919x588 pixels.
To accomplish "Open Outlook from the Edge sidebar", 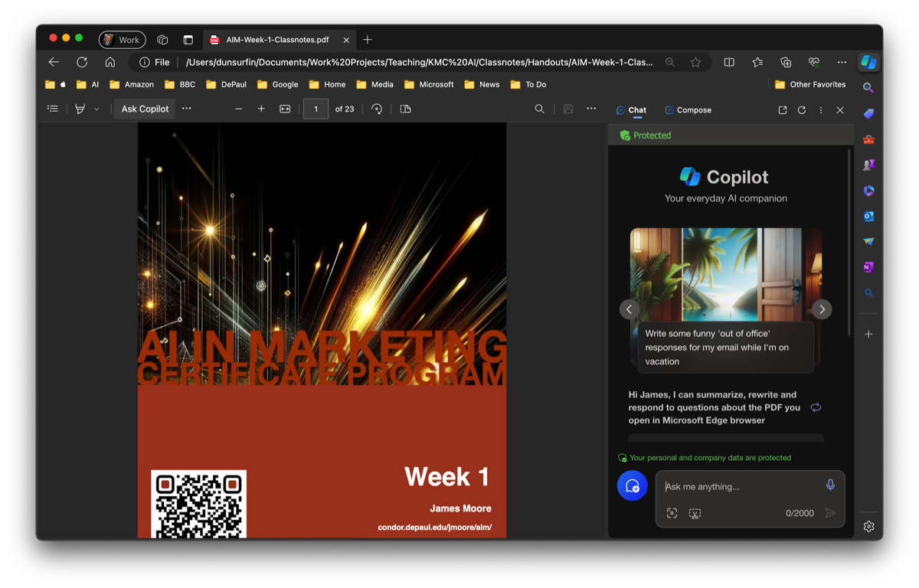I will [x=868, y=216].
